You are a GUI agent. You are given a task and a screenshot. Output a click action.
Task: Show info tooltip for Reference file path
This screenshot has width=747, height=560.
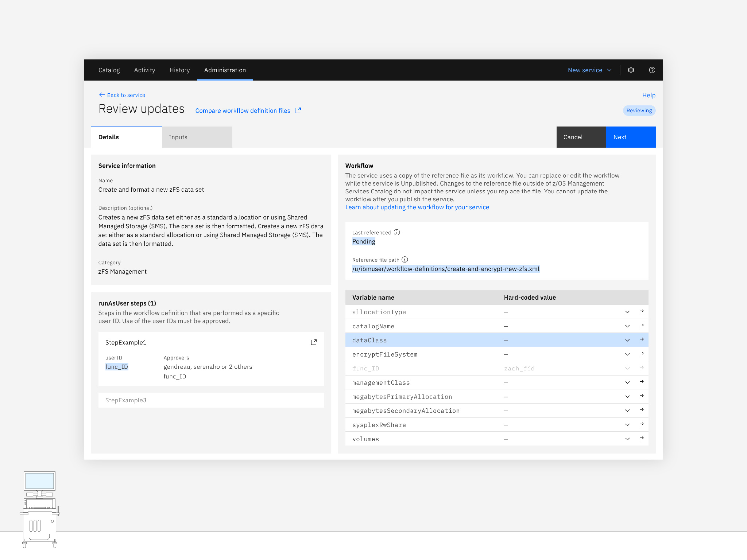click(x=405, y=260)
